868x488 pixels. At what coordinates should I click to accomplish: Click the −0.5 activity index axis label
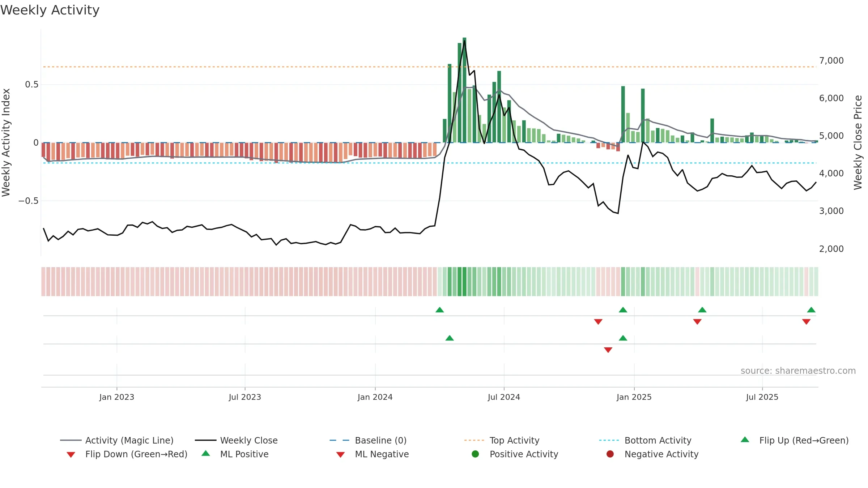(x=28, y=201)
